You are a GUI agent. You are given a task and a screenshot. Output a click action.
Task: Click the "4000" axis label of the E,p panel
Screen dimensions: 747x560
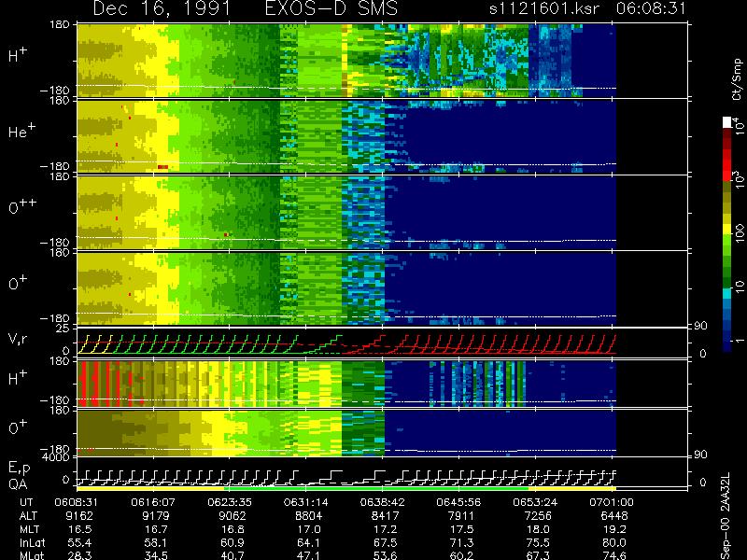[57, 457]
